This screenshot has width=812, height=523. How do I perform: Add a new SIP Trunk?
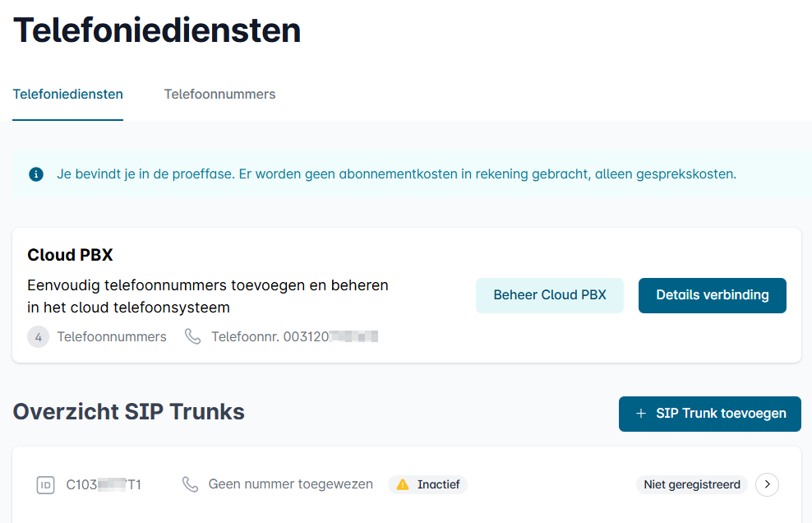click(709, 414)
